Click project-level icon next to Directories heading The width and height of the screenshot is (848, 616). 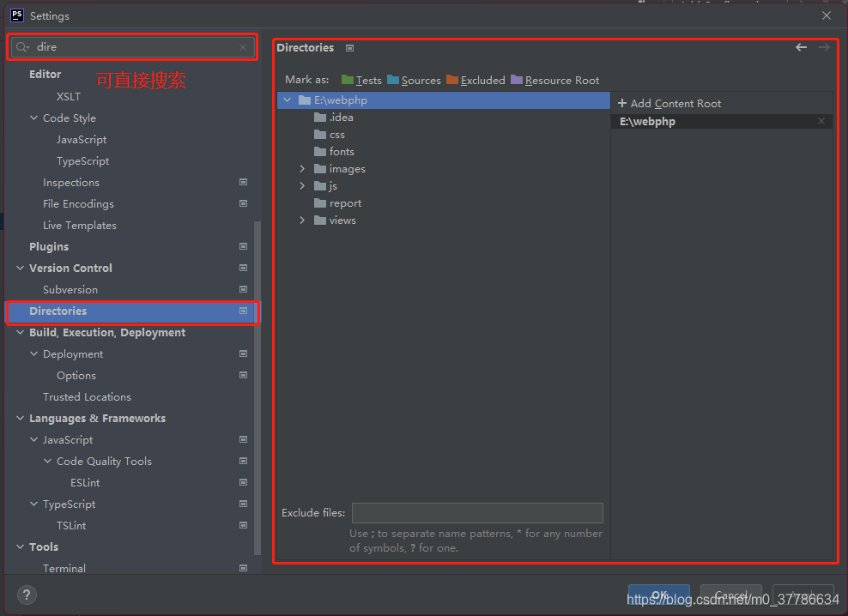pos(350,48)
